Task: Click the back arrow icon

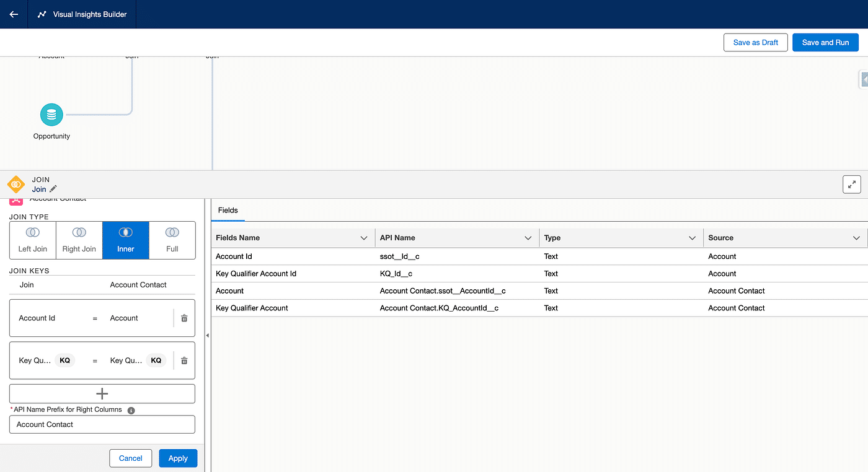Action: 14,14
